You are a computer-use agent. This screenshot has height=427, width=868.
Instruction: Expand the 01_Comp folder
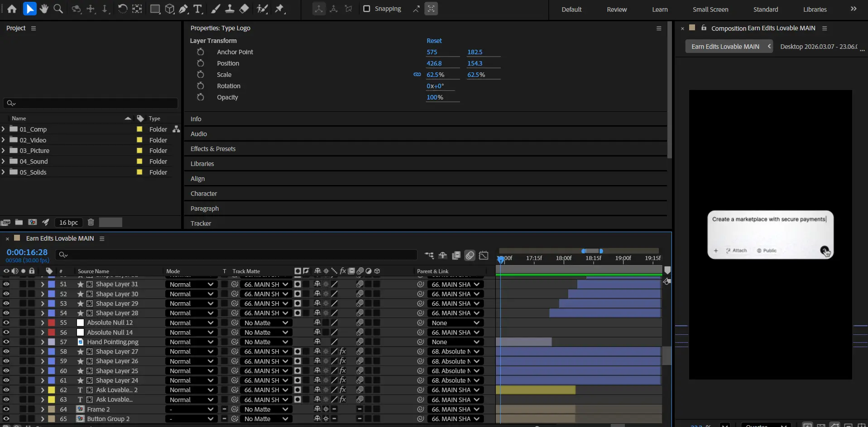tap(4, 129)
